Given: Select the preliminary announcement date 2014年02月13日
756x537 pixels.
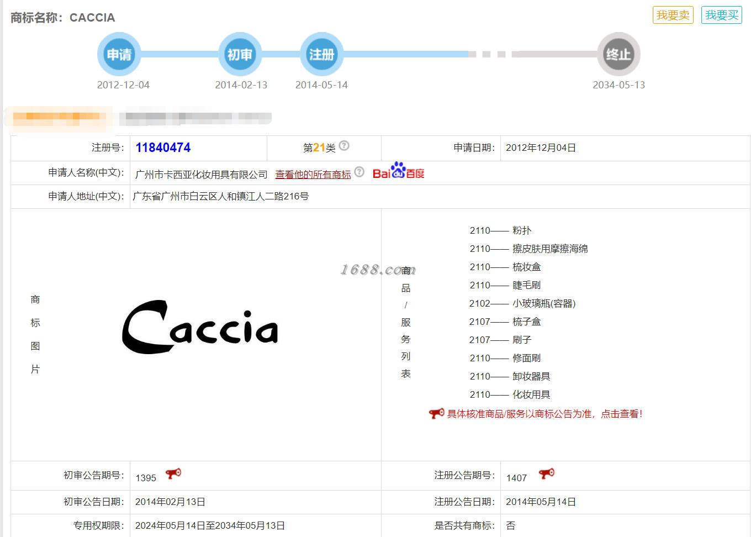Looking at the screenshot, I should point(170,502).
